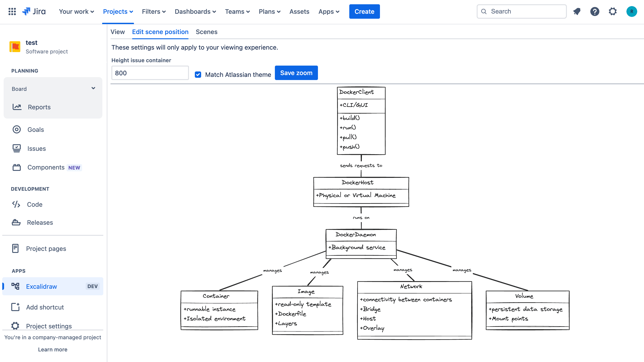
Task: Click the search magnifier icon
Action: point(484,11)
